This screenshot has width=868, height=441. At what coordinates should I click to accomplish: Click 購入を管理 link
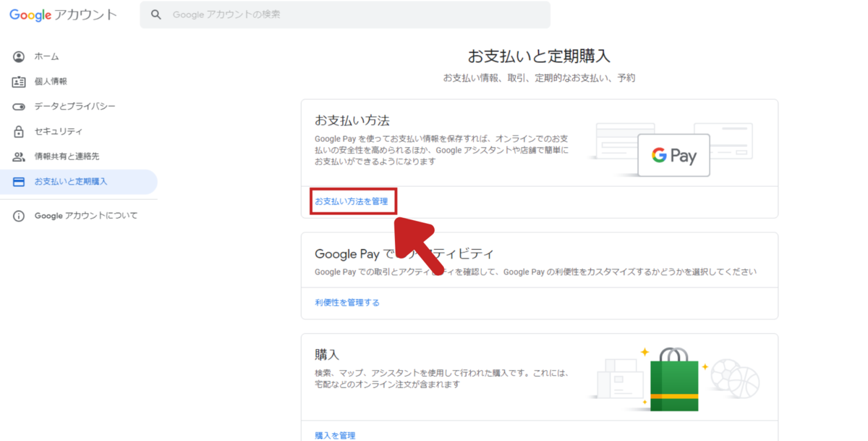pos(335,435)
